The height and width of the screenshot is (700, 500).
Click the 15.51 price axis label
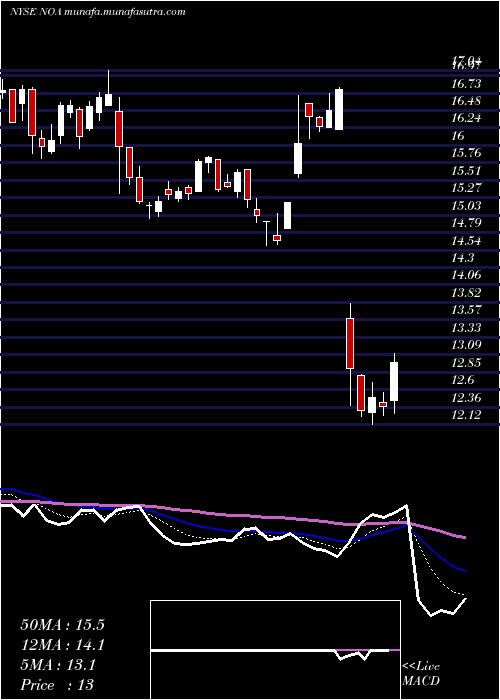[466, 171]
